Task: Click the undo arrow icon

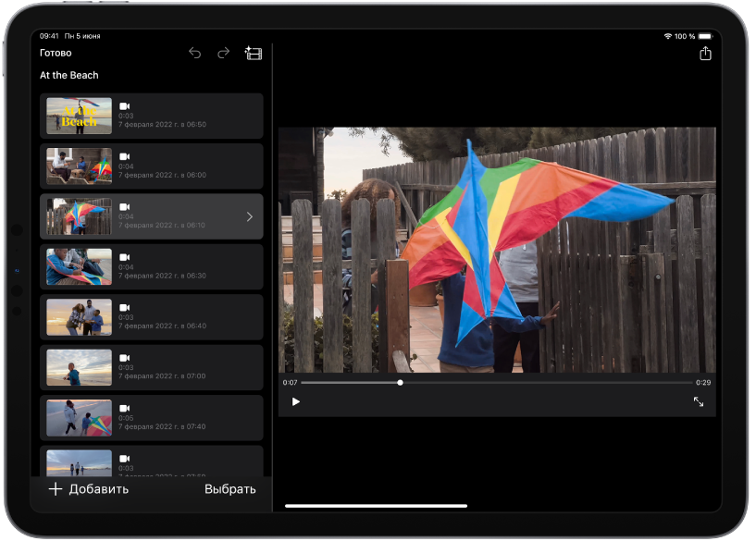Action: point(195,53)
